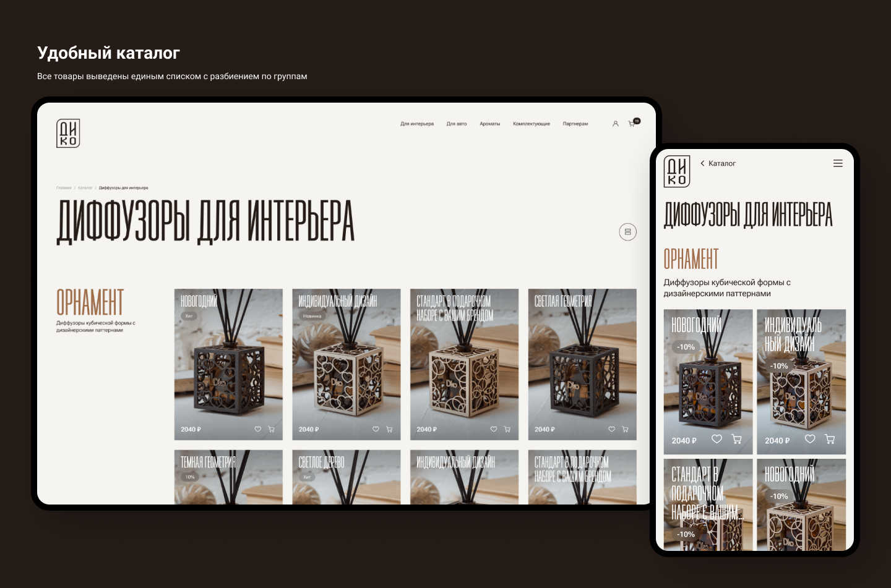Favorite mobile Индивидуальный дизайн card
Image resolution: width=891 pixels, height=588 pixels.
810,439
